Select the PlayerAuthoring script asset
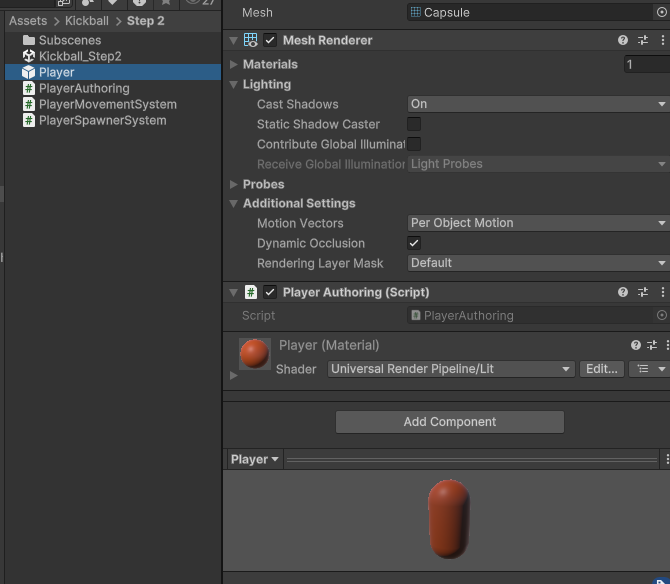This screenshot has height=584, width=670. tap(76, 88)
